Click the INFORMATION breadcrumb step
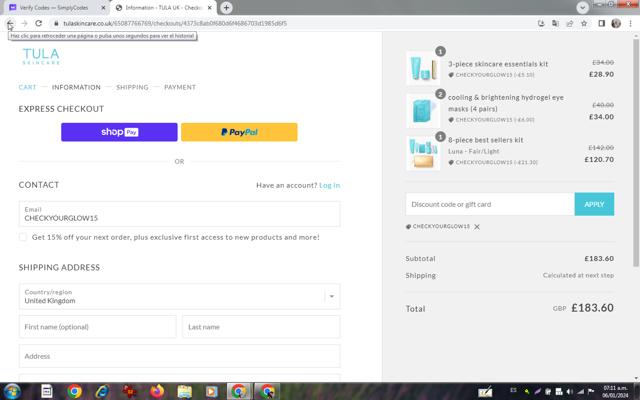 [x=76, y=87]
